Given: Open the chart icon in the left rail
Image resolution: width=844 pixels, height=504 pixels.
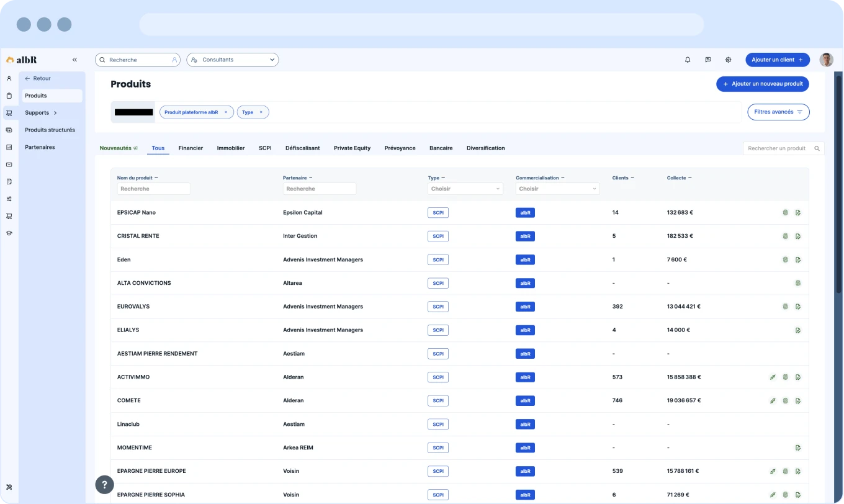Looking at the screenshot, I should click(x=9, y=147).
